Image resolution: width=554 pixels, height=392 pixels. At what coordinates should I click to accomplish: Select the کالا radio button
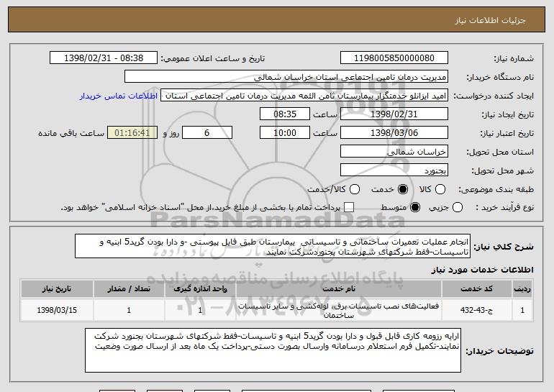440,189
